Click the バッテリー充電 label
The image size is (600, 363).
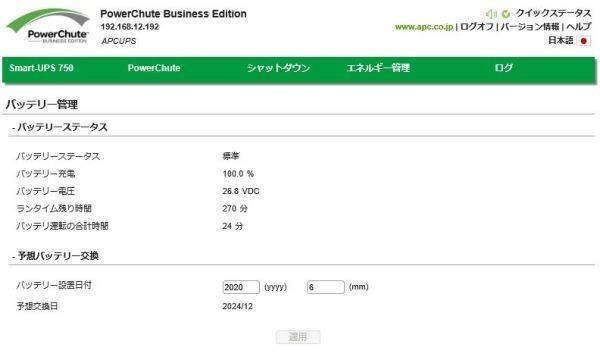46,174
